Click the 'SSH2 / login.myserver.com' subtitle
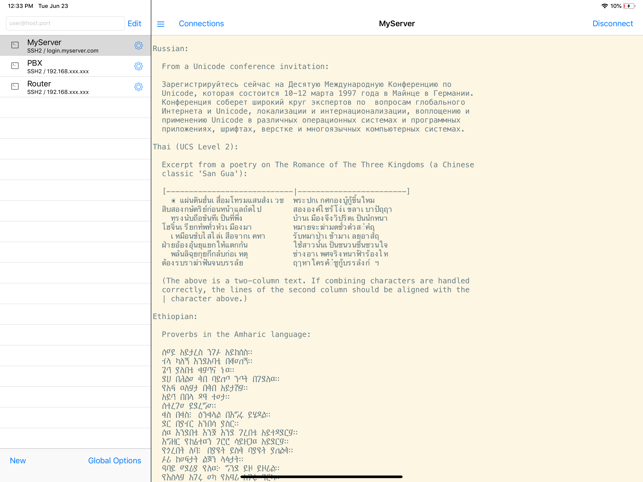Screen dimensions: 643x482 (x=63, y=51)
